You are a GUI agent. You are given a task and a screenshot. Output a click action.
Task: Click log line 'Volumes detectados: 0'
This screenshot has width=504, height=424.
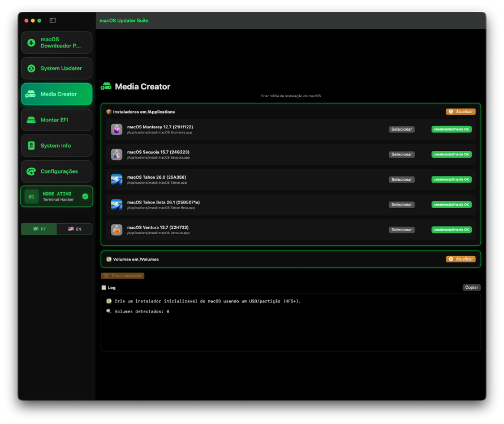(142, 311)
